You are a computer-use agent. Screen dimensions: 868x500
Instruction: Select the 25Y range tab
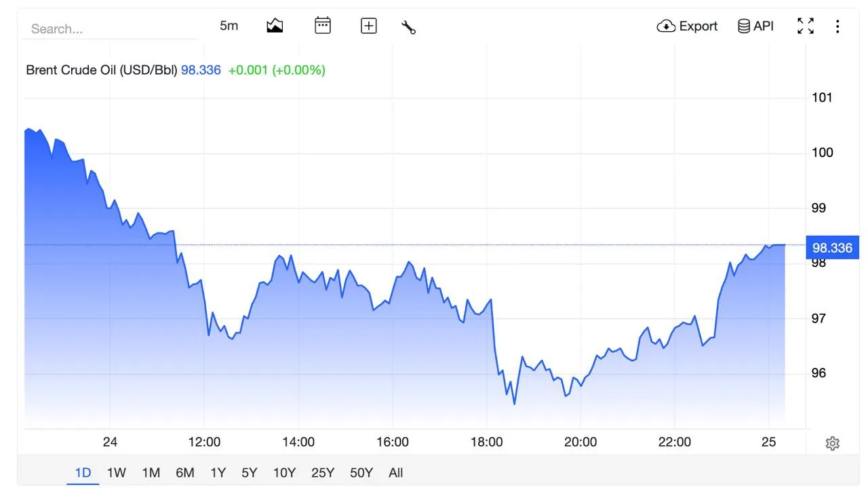[323, 473]
